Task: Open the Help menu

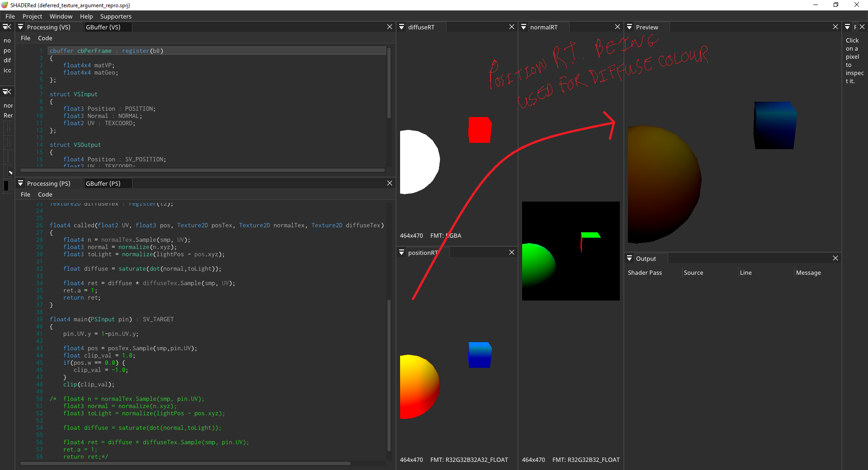Action: (86, 16)
